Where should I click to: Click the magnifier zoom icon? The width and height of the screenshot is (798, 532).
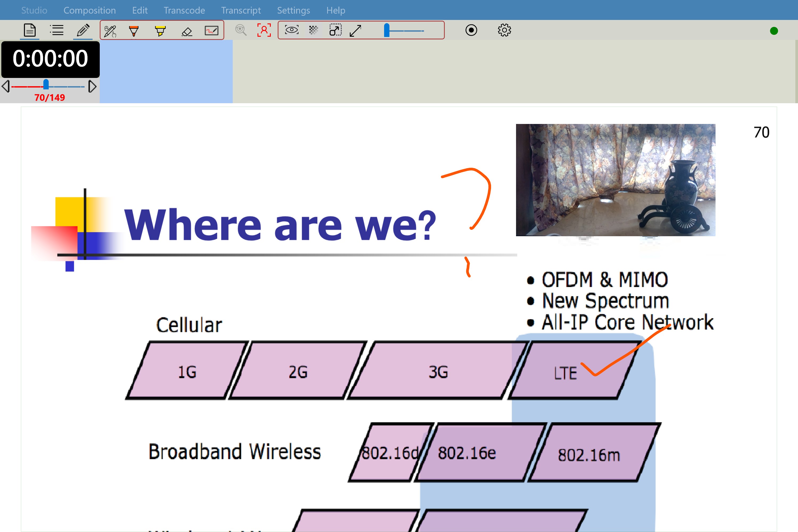240,30
